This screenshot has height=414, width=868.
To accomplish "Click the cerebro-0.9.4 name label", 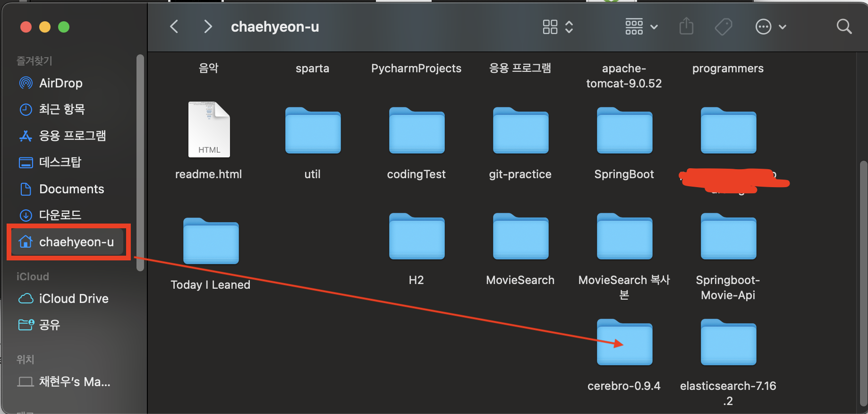I will 624,386.
